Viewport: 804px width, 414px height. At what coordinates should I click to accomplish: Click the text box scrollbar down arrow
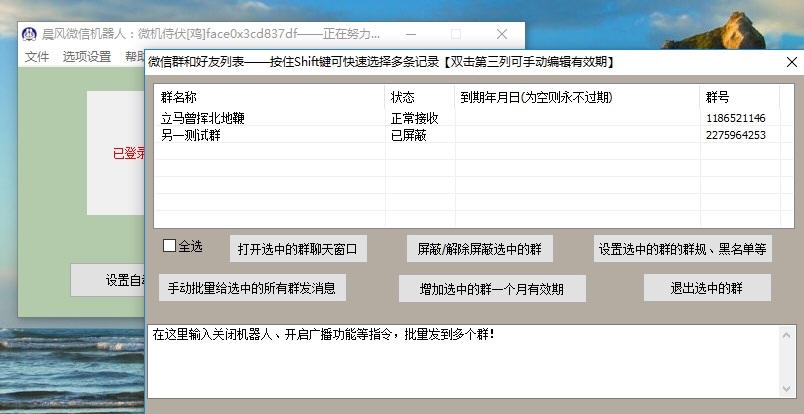787,389
